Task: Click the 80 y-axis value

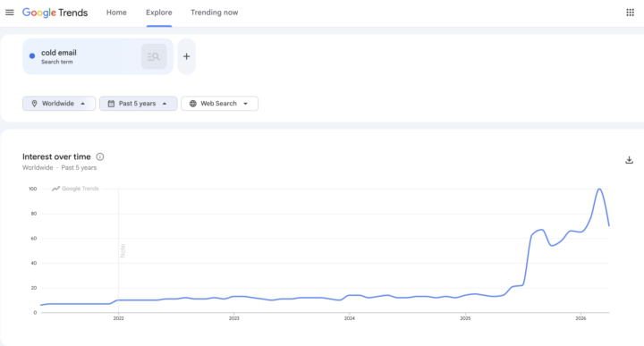Action: click(x=34, y=214)
